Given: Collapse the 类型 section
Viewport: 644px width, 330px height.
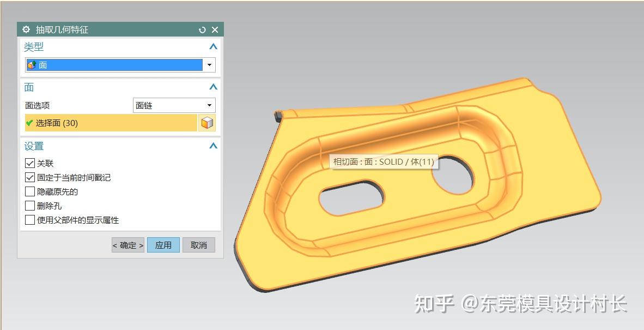Looking at the screenshot, I should (x=213, y=47).
